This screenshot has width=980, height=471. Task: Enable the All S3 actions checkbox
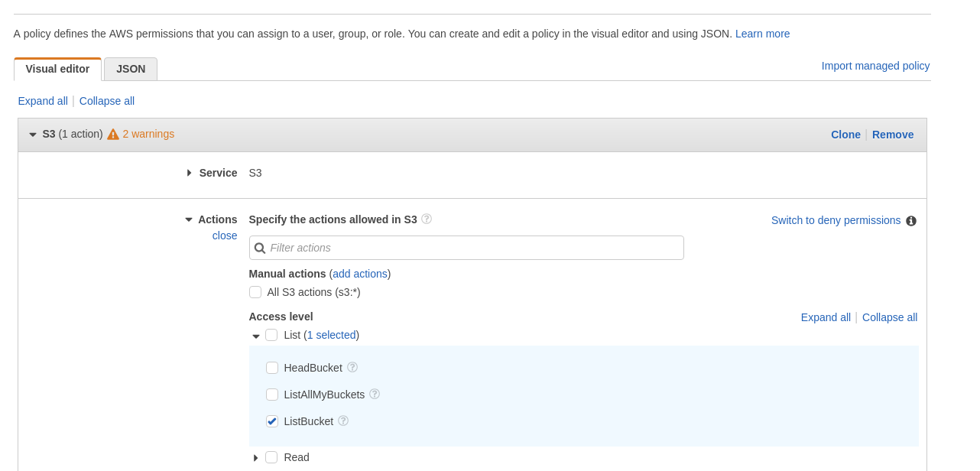coord(254,291)
